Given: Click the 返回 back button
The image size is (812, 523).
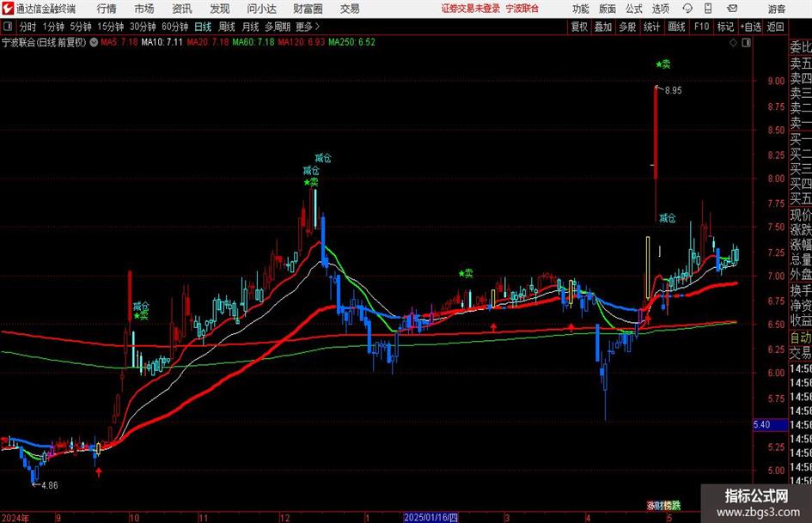Looking at the screenshot, I should pos(775,27).
